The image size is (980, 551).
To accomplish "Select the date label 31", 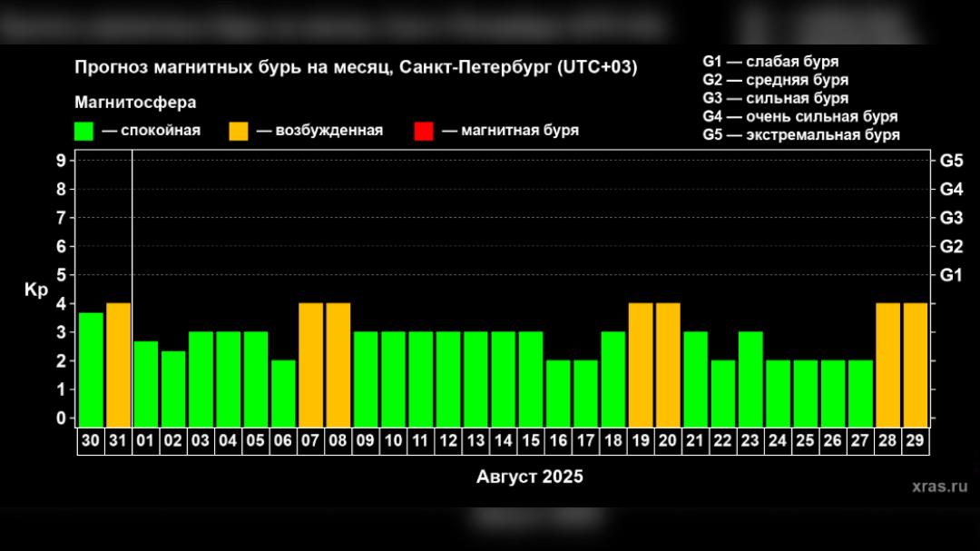I will pyautogui.click(x=119, y=440).
